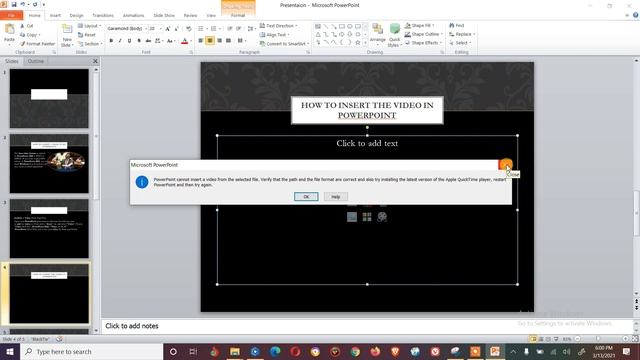The image size is (640, 360).
Task: Switch to the Animations ribbon tab
Action: 133,15
